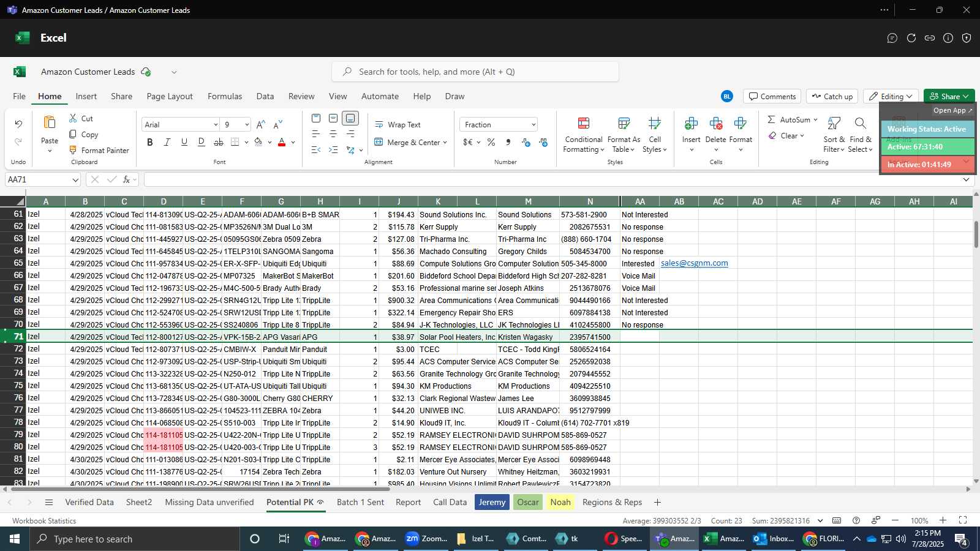Screen dimensions: 980x551
Task: Toggle Wrap Text
Action: (x=398, y=124)
